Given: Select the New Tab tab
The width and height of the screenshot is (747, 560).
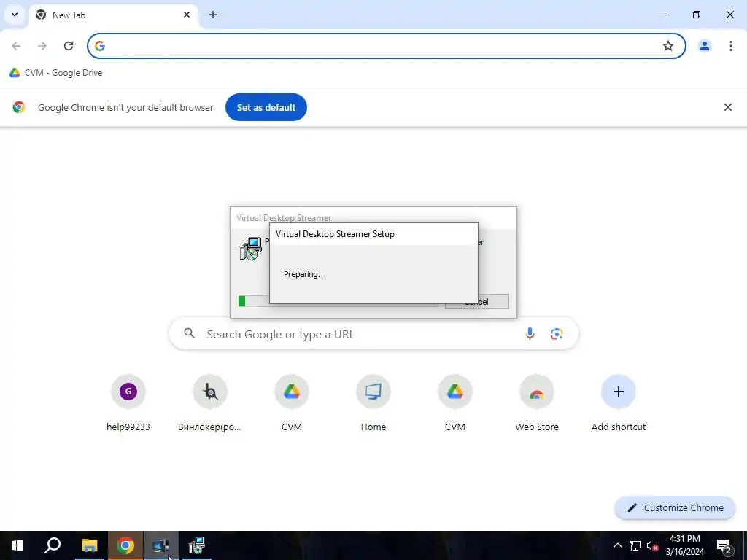Looking at the screenshot, I should point(112,15).
